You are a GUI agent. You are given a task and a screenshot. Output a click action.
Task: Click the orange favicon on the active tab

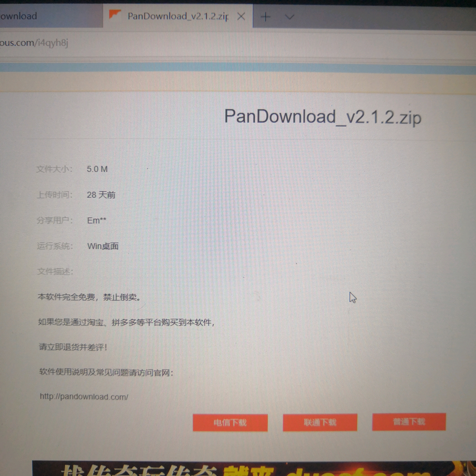pos(115,14)
